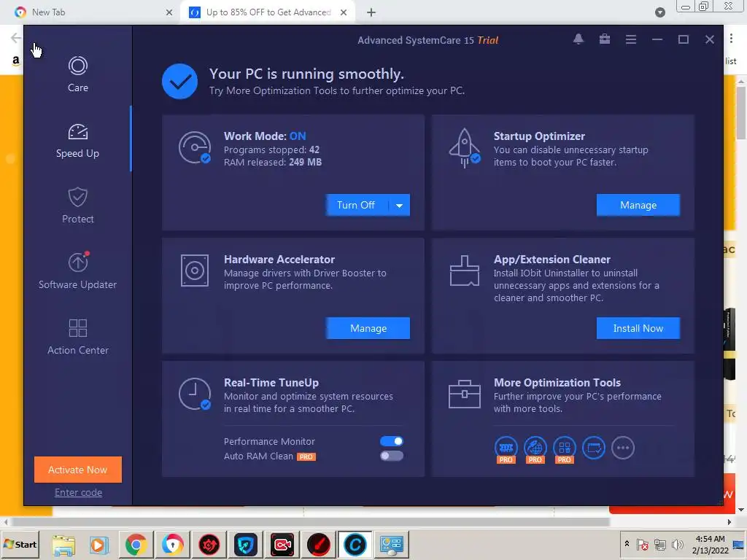Turn Off Work Mode

point(356,205)
